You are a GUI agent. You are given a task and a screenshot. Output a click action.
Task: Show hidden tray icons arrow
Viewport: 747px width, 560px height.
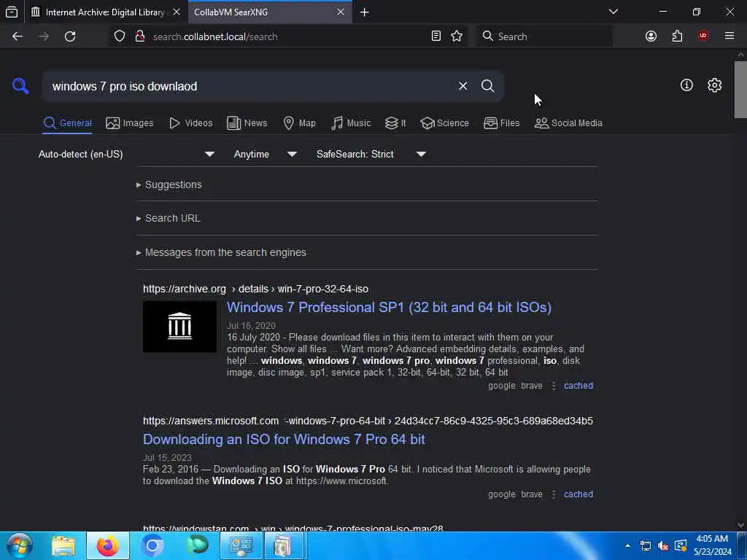point(627,545)
